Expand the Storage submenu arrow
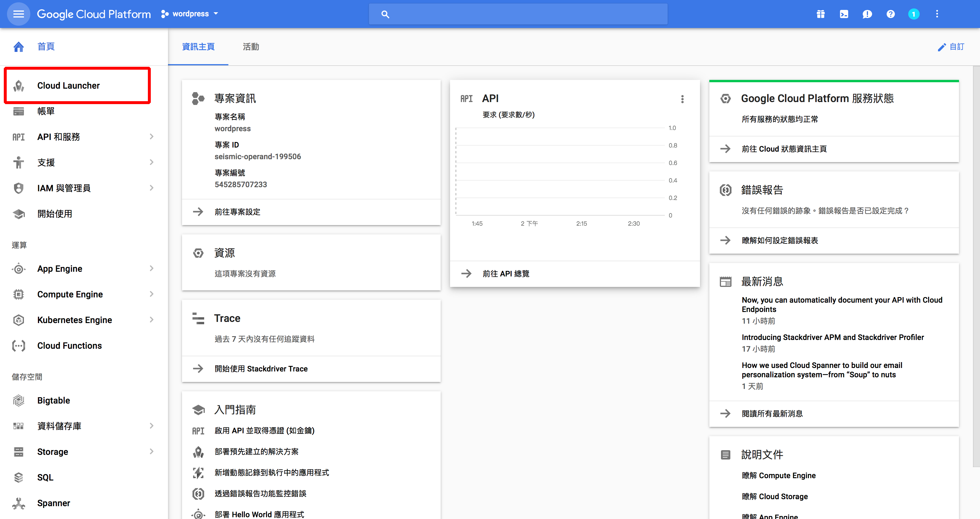The width and height of the screenshot is (980, 519). [x=151, y=451]
